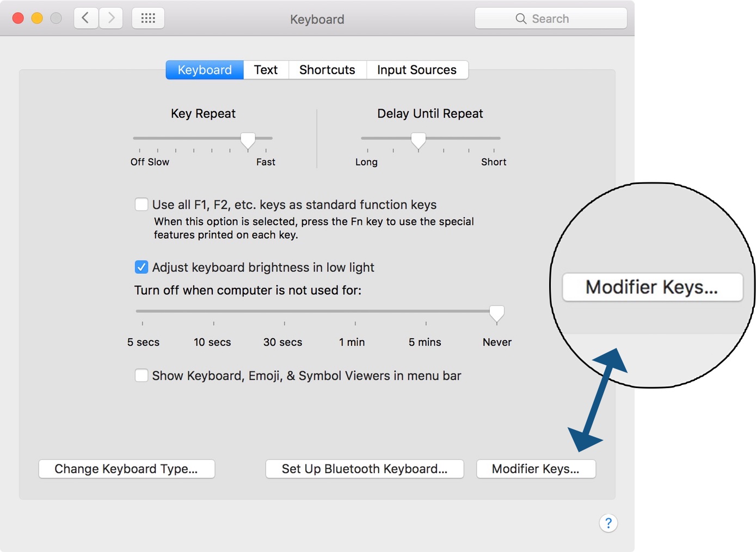Image resolution: width=756 pixels, height=552 pixels.
Task: Click the forward navigation arrow
Action: pyautogui.click(x=110, y=17)
